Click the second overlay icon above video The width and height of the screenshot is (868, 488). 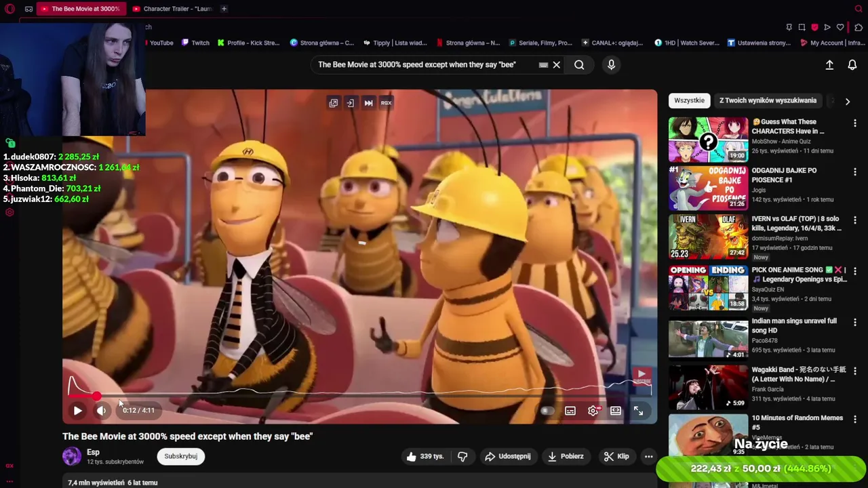point(350,103)
